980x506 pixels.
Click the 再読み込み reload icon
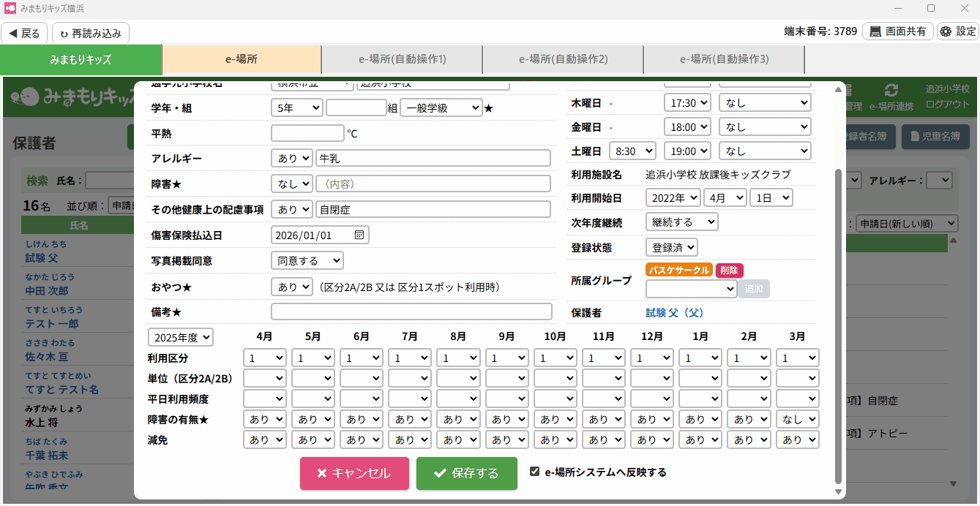(x=64, y=34)
